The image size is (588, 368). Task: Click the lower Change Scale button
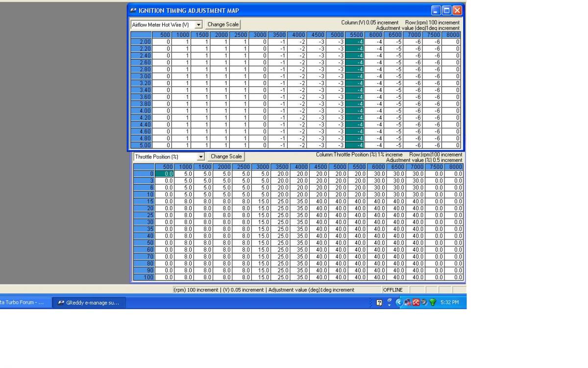coord(226,157)
